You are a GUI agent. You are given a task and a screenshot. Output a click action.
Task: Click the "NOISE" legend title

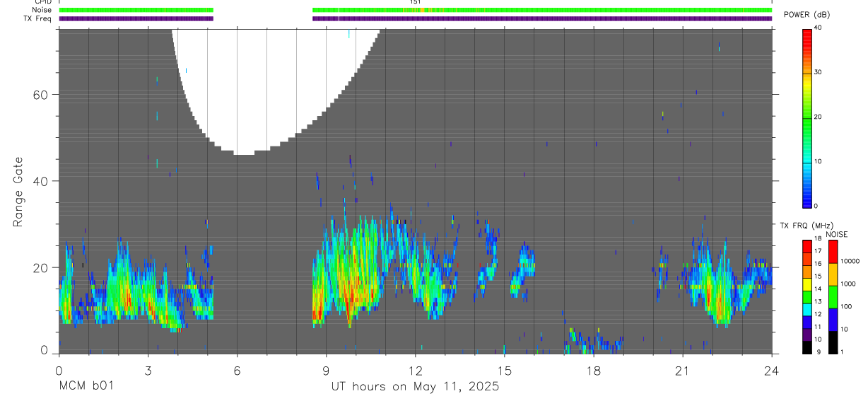[x=837, y=234]
